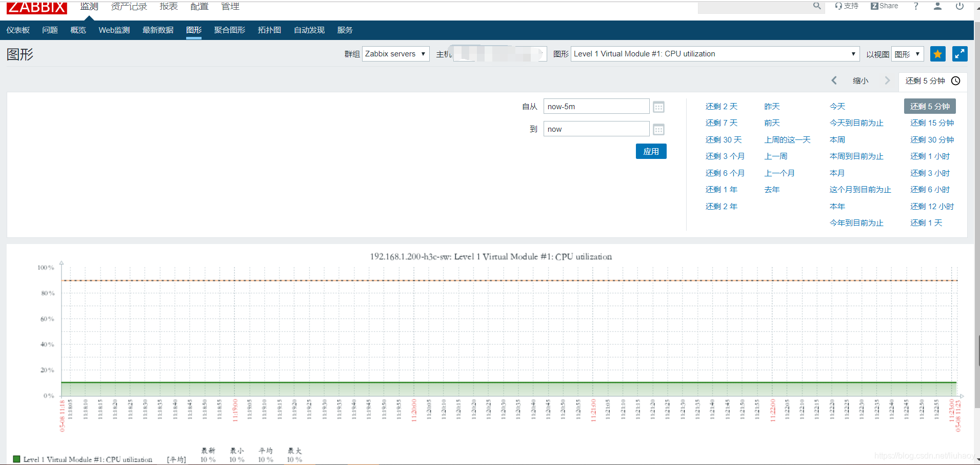Go to the 最新数据 submenu
The height and width of the screenshot is (465, 980).
(x=158, y=30)
